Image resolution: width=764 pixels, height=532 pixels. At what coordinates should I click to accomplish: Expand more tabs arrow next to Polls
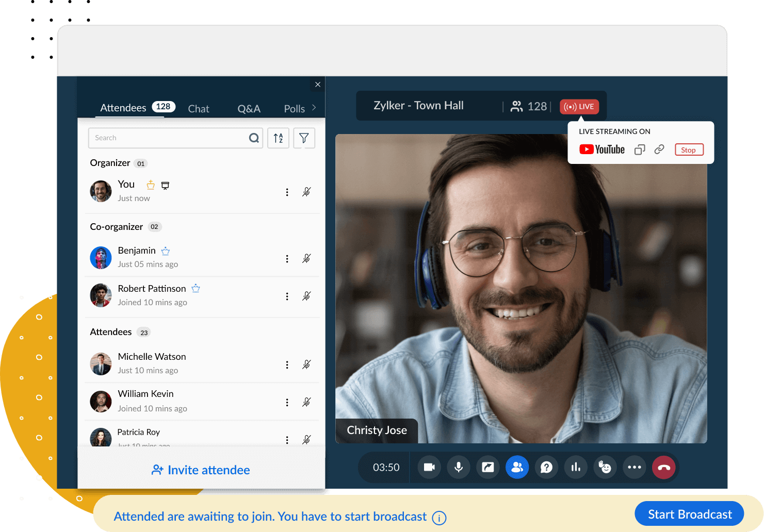tap(314, 108)
